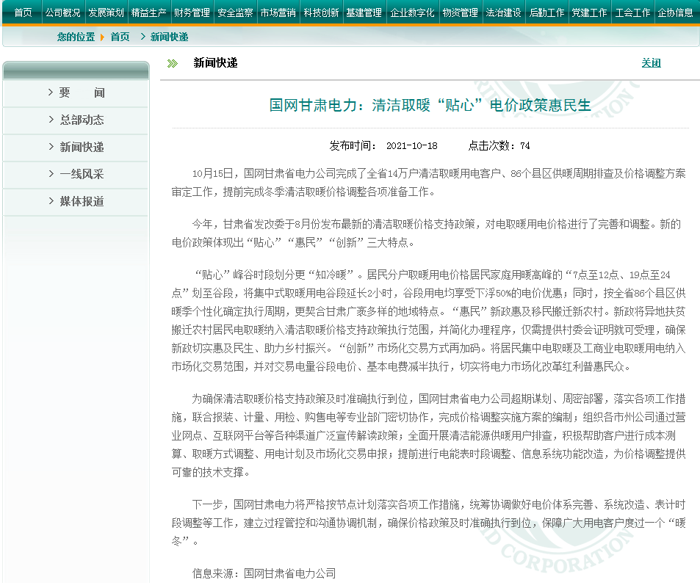Screen dimensions: 700x588
Task: Click the 新闻快递 section heading above the article
Action: coord(216,63)
